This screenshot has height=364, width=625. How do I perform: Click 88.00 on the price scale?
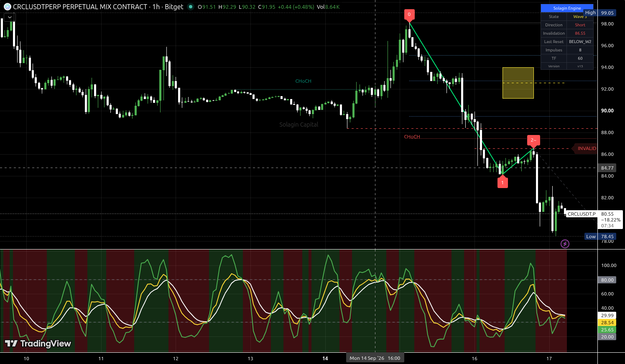tap(607, 132)
